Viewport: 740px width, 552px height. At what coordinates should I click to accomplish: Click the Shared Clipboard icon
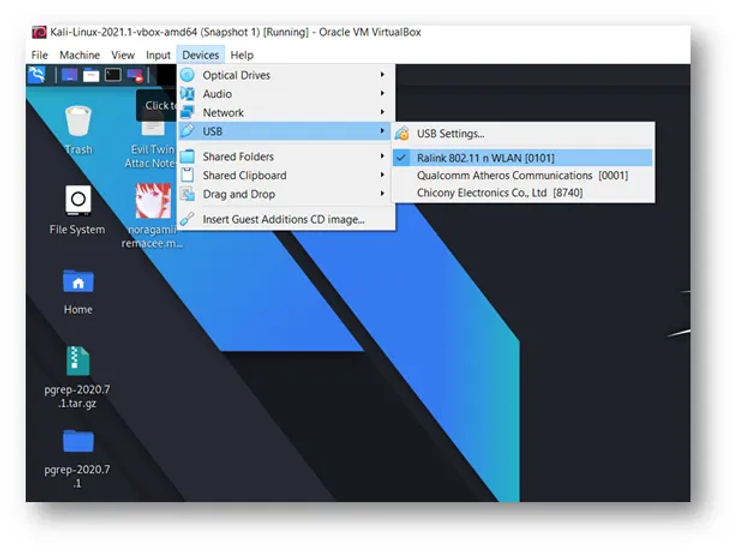pos(188,175)
